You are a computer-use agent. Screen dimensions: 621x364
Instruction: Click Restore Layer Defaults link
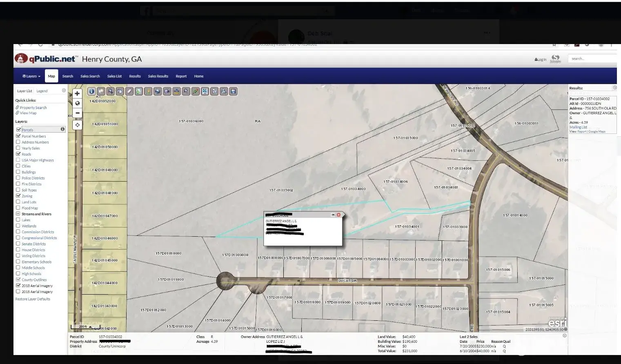tap(33, 299)
